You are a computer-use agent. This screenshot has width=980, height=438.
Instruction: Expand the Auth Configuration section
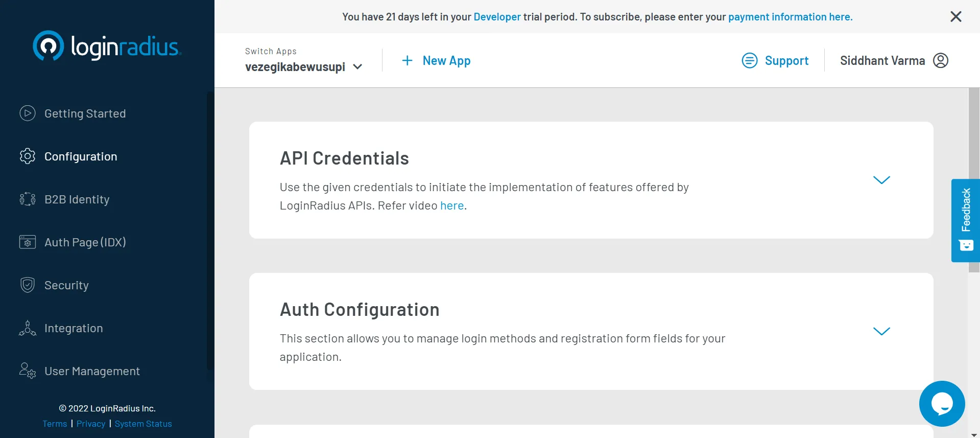[x=881, y=331]
